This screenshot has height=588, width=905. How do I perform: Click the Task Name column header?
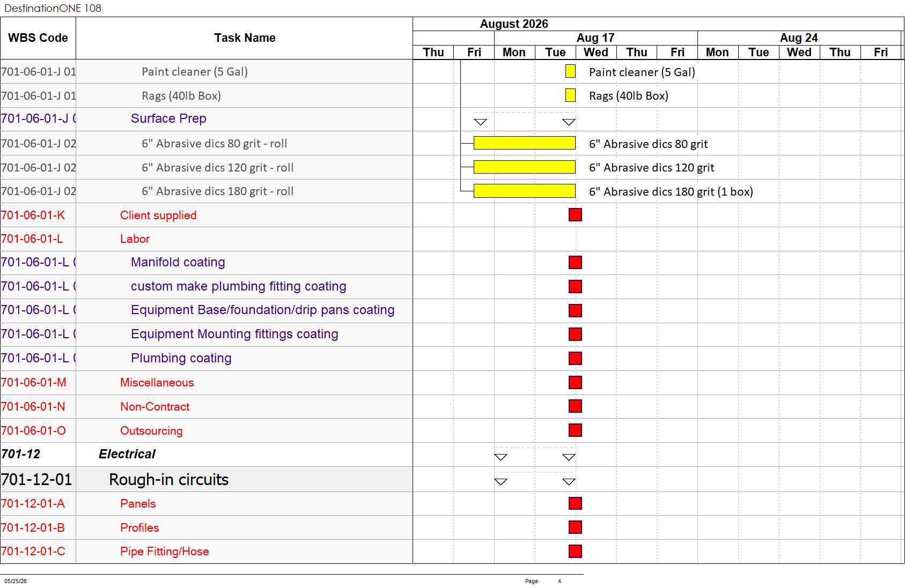click(245, 38)
